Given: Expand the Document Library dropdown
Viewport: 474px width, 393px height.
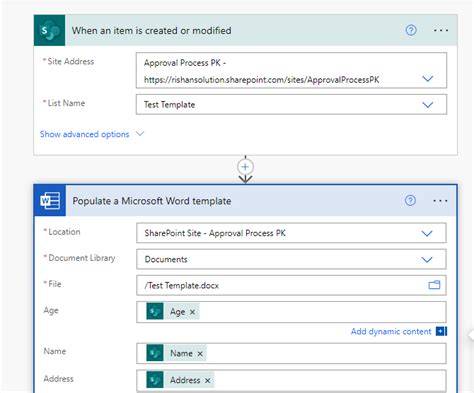Looking at the screenshot, I should 427,260.
